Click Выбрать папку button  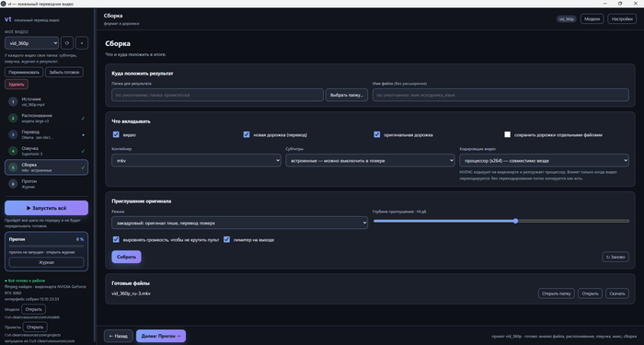coord(347,95)
